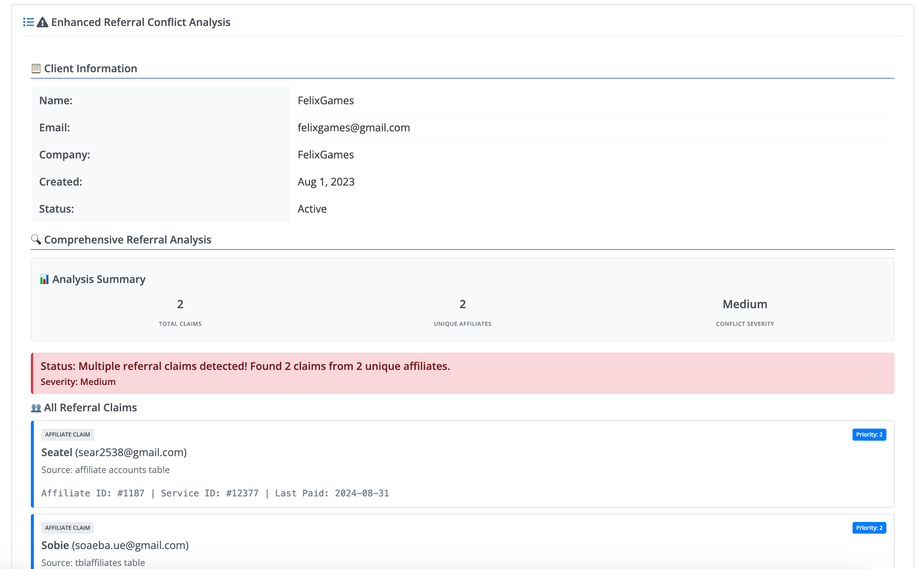Click the UNIQUE AFFILIATES label
The image size is (924, 569).
coord(462,324)
